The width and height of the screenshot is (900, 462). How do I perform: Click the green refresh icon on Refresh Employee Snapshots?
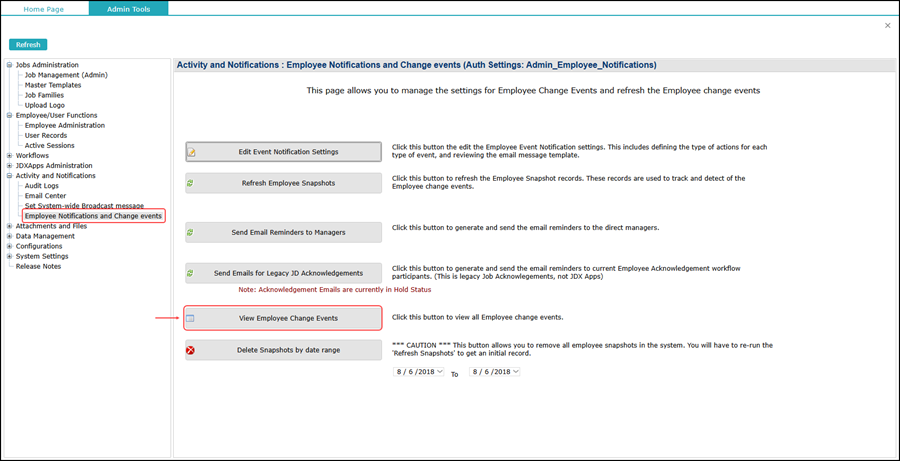(191, 183)
